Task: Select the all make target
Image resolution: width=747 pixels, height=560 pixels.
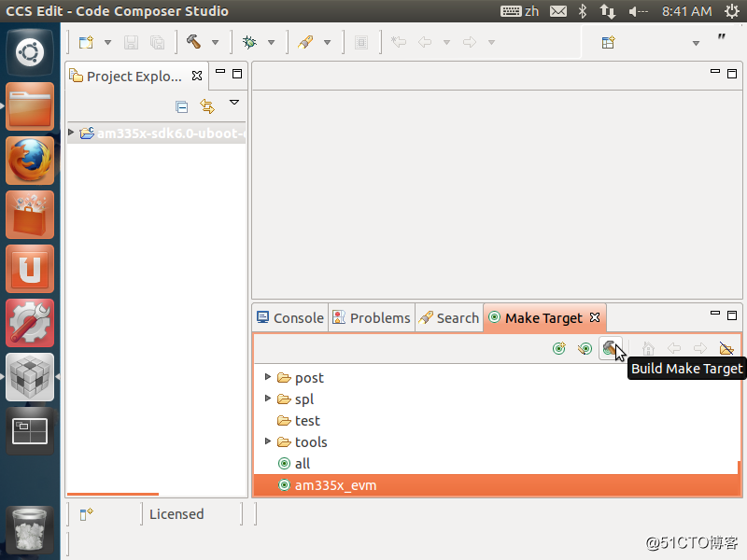Action: pos(302,463)
